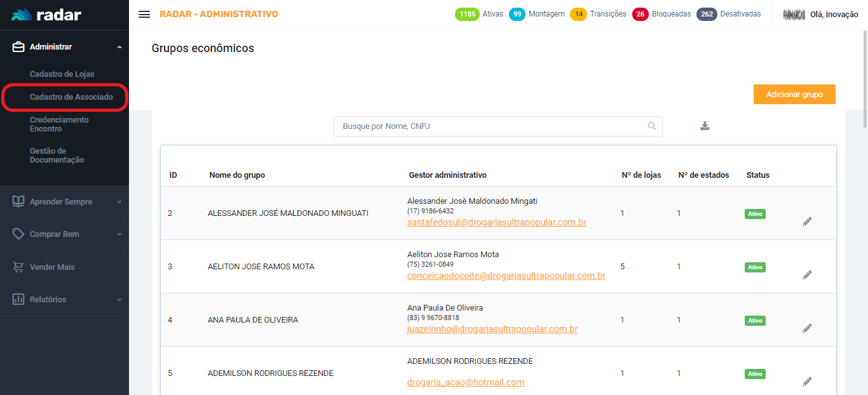Expand the Comprar Bem menu
Image resolution: width=868 pixels, height=395 pixels.
64,234
